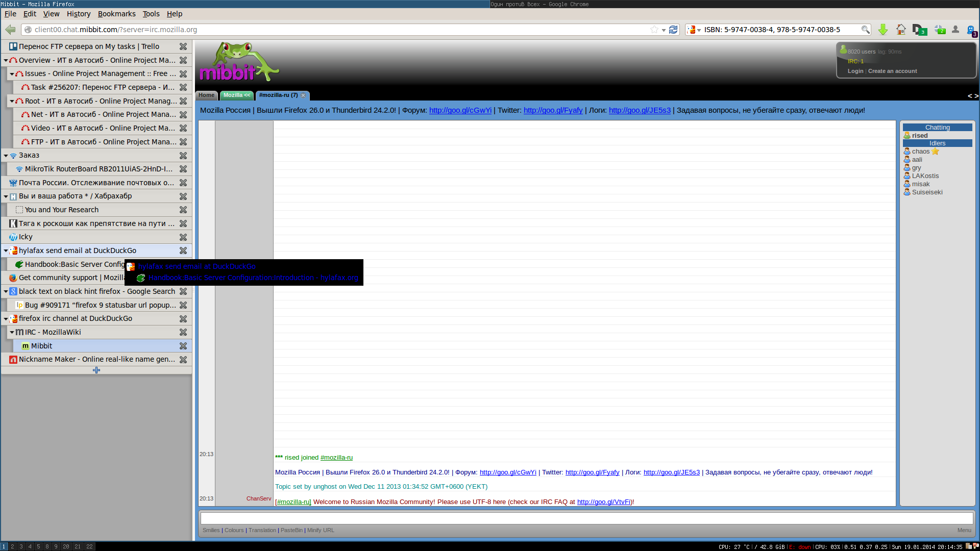Viewport: 980px width, 551px height.
Task: Bookmark this page with the star icon
Action: [654, 30]
